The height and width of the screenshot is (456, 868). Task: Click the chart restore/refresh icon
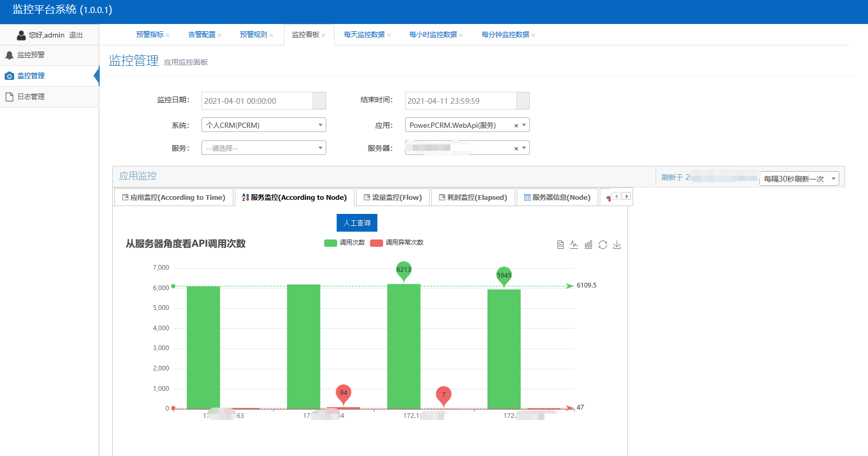[x=603, y=245]
